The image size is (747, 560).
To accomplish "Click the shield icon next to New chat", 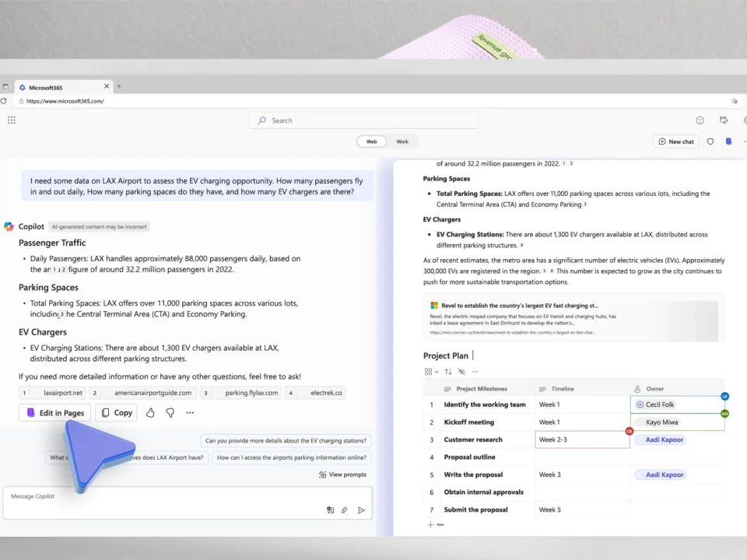I will coord(710,142).
